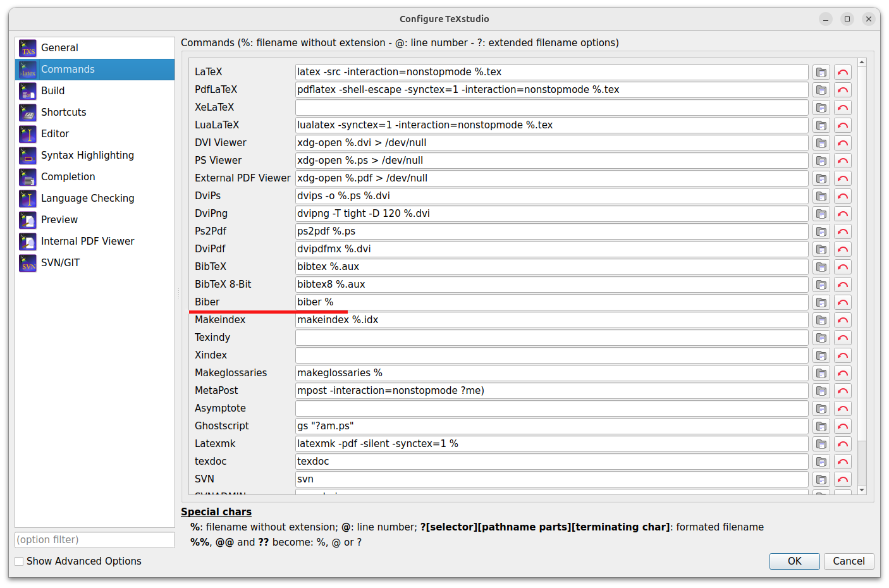Browse for the texdoc executable
Image resolution: width=889 pixels, height=588 pixels.
tap(821, 462)
